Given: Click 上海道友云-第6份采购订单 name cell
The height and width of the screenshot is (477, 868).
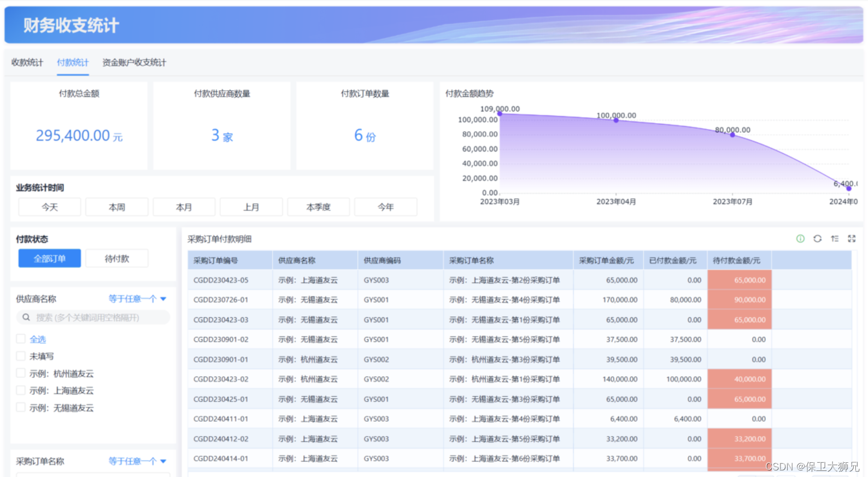Looking at the screenshot, I should (508, 458).
